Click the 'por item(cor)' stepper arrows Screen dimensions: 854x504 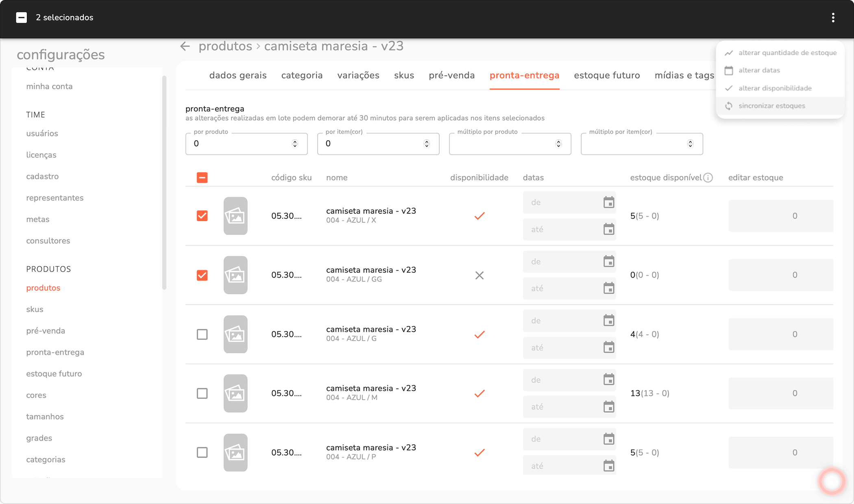(427, 143)
